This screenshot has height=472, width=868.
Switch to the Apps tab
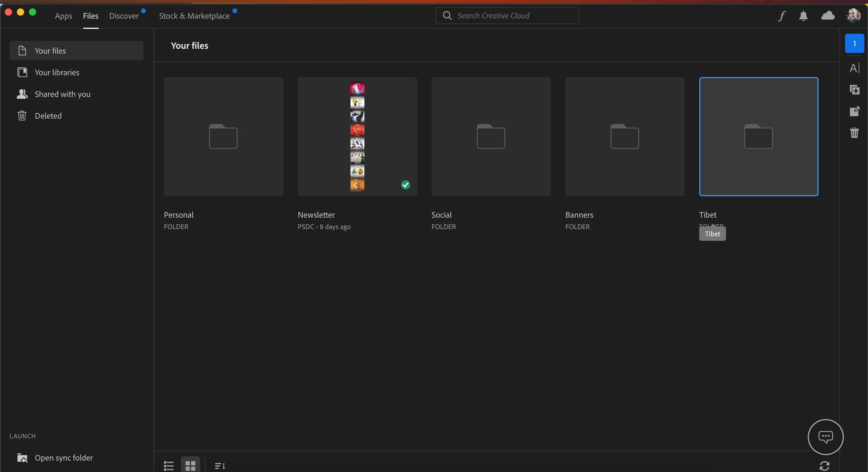63,16
